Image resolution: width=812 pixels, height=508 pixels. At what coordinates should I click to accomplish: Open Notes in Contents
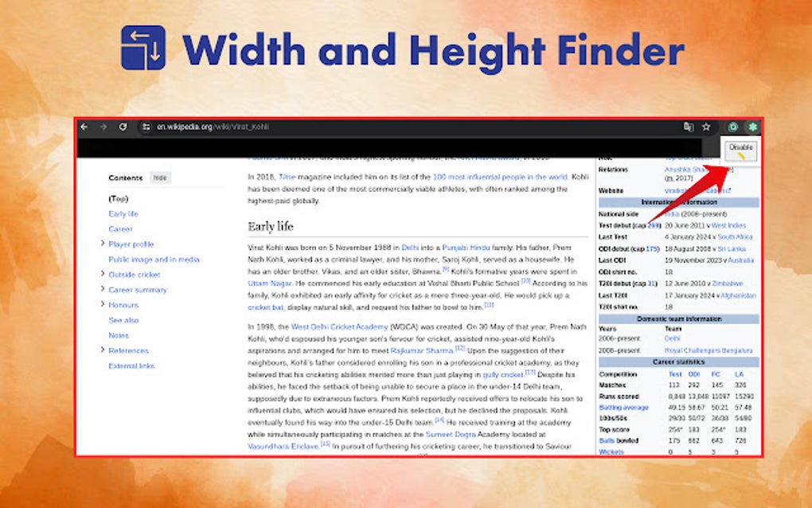point(119,335)
